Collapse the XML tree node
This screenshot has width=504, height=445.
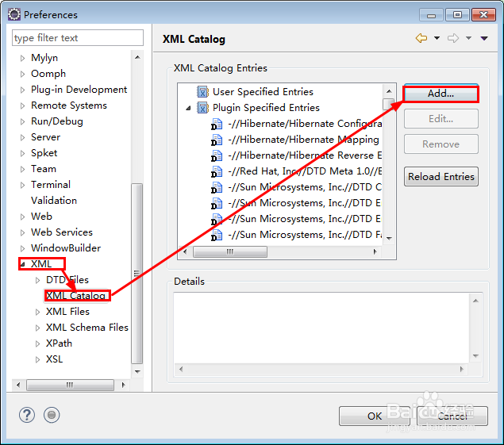pyautogui.click(x=22, y=264)
